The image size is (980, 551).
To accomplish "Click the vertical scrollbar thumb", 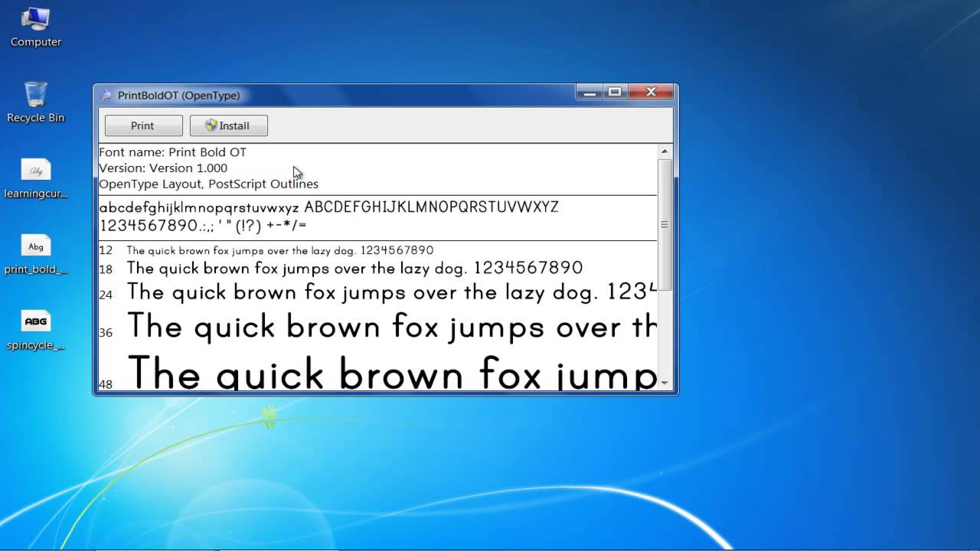I will point(665,225).
